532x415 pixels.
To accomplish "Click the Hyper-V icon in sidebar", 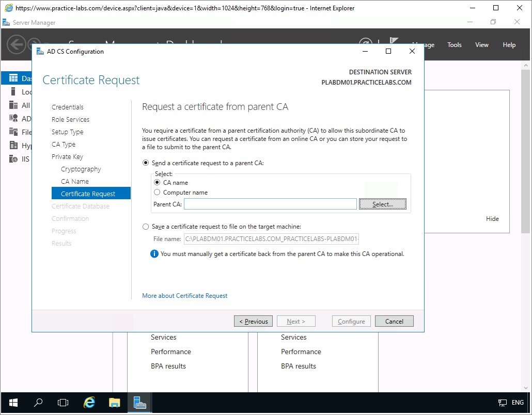I will point(13,146).
